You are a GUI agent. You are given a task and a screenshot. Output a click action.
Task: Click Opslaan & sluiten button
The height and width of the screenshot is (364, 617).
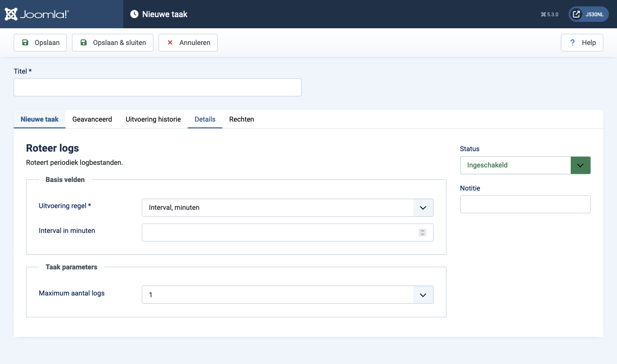pos(113,42)
